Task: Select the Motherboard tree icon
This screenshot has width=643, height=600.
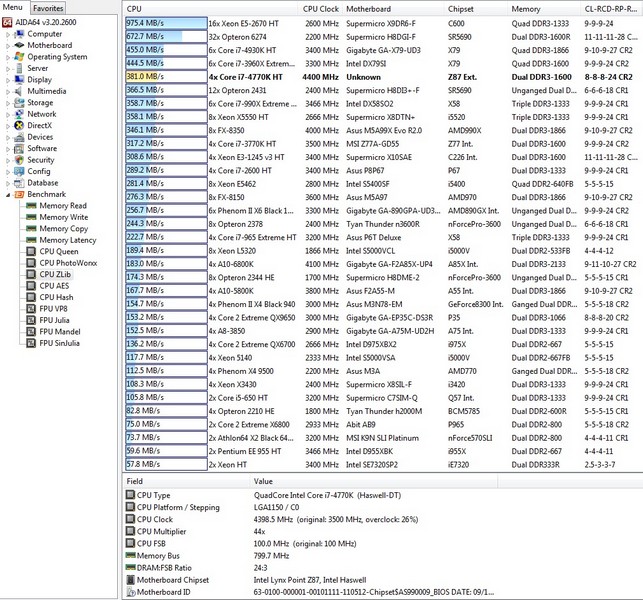Action: click(x=19, y=46)
